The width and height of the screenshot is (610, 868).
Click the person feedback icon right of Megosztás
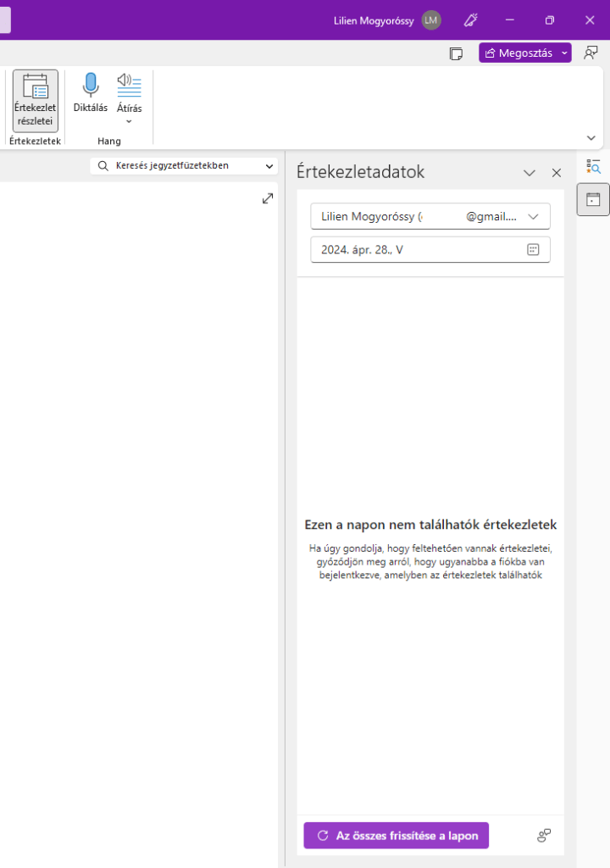tap(591, 53)
